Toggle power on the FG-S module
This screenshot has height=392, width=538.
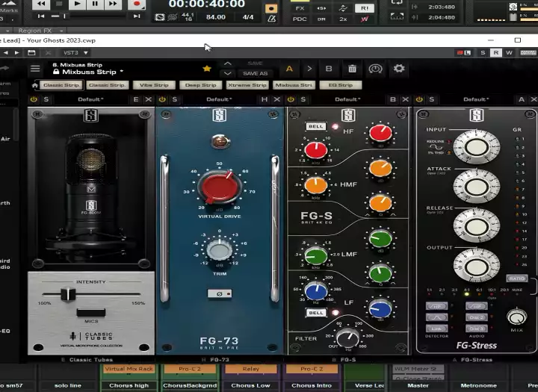click(291, 99)
